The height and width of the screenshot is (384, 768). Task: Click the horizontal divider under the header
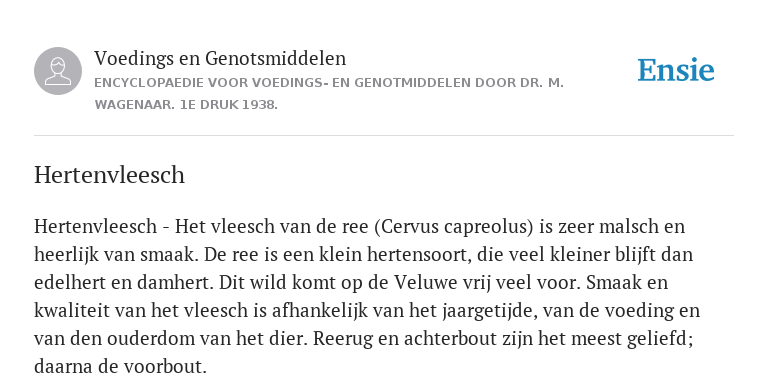(x=384, y=135)
